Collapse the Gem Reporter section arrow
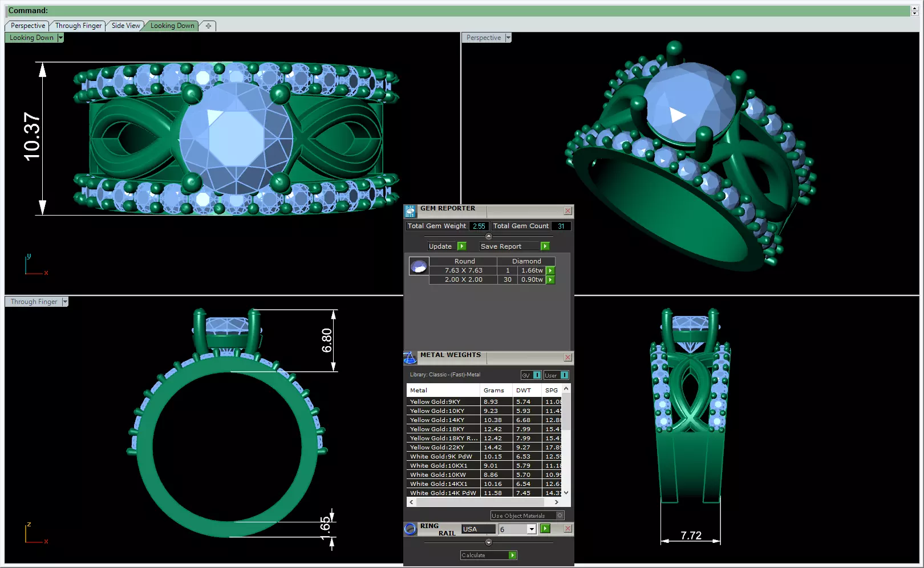The height and width of the screenshot is (568, 924). click(488, 236)
